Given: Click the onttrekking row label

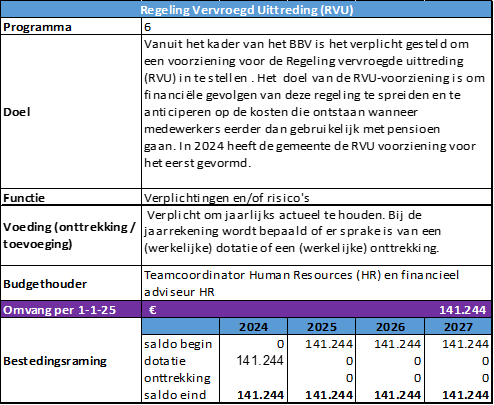Looking at the screenshot, I should tap(177, 378).
